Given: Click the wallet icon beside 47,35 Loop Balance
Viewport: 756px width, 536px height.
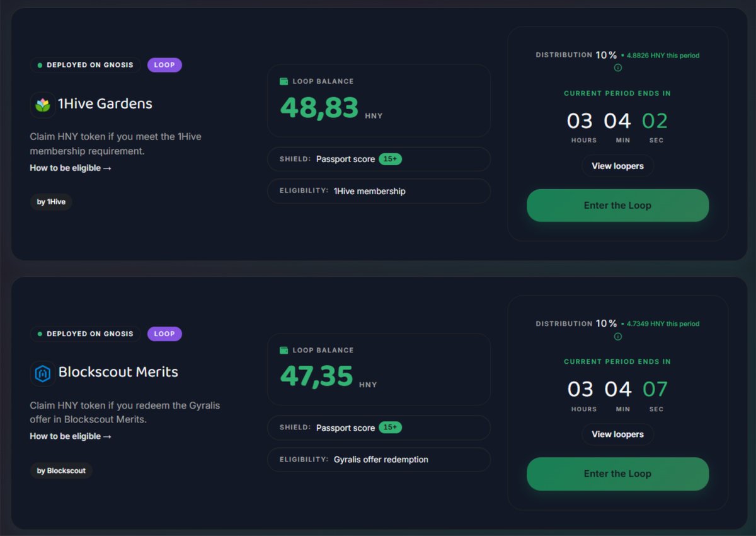Looking at the screenshot, I should (x=284, y=350).
